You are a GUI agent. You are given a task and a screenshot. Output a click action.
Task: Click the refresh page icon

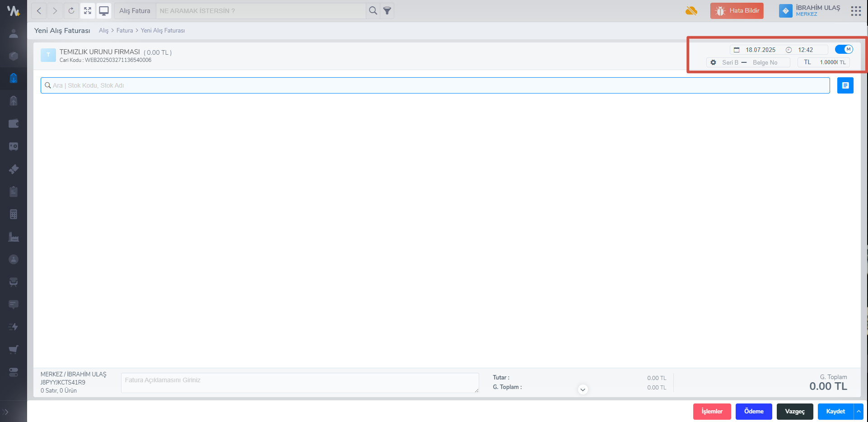pos(71,11)
